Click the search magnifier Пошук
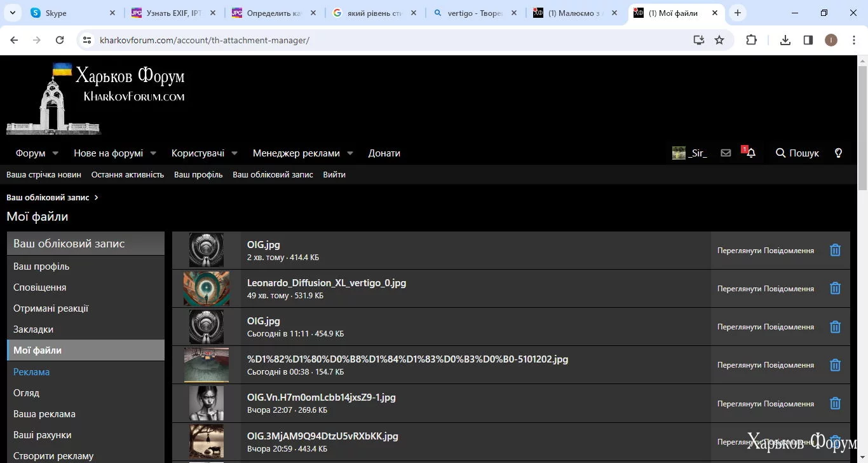 tap(797, 153)
